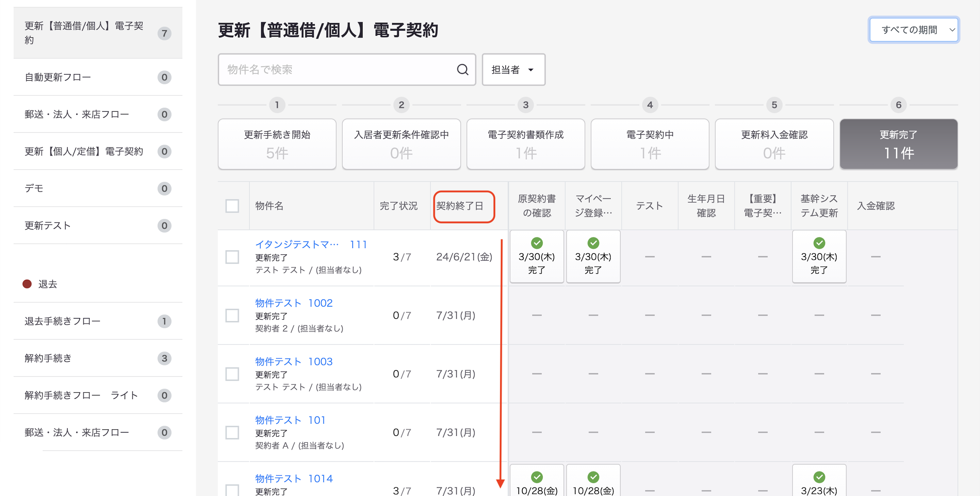The image size is (980, 496).
Task: Open property link 物件テスト 1003
Action: pos(294,361)
